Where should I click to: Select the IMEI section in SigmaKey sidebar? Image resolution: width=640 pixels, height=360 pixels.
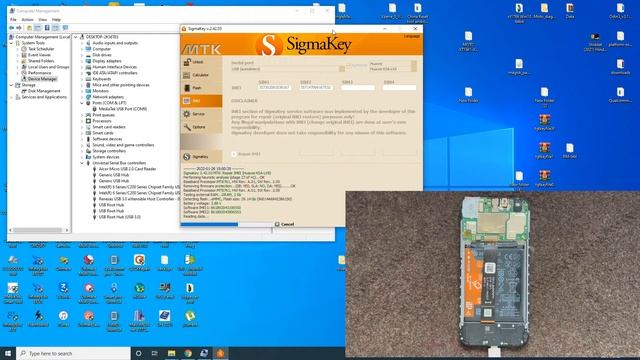click(x=201, y=101)
